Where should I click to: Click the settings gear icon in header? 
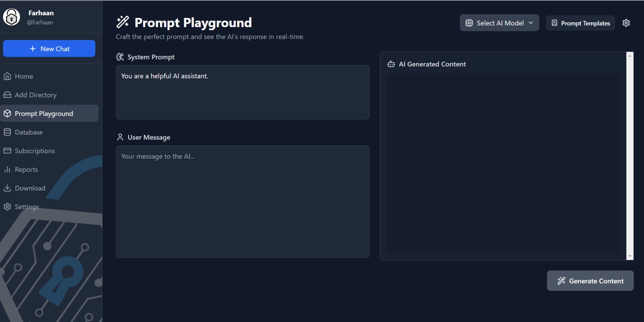626,23
